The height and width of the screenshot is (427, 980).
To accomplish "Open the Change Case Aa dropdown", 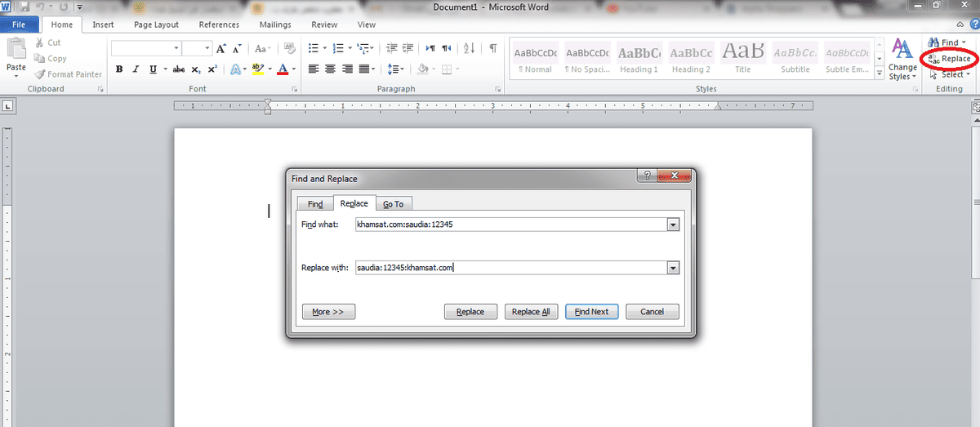I will point(263,48).
